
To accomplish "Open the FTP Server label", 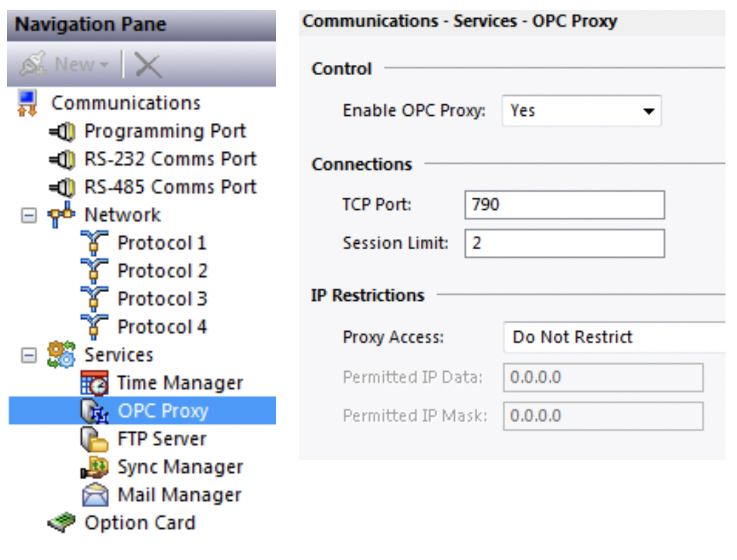I will click(x=162, y=439).
